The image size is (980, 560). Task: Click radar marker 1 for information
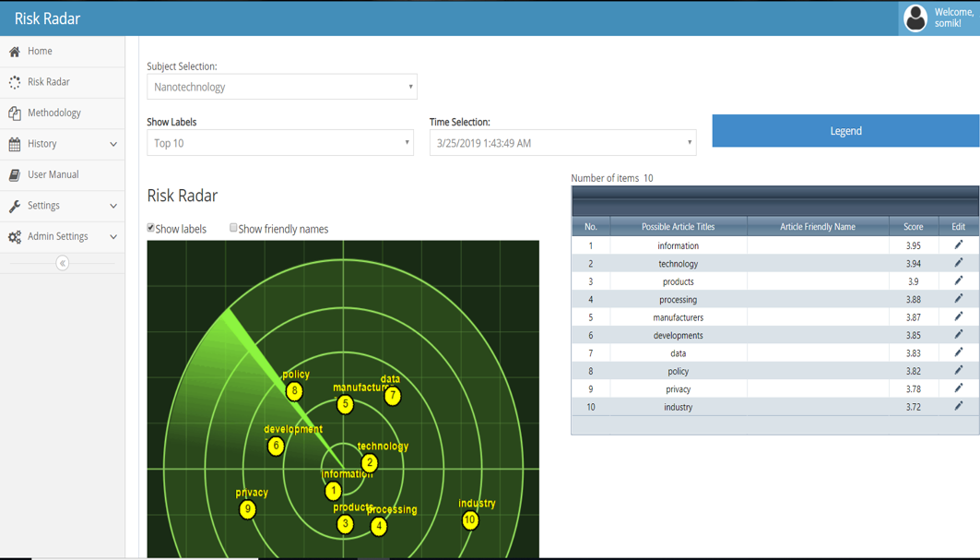click(x=333, y=491)
